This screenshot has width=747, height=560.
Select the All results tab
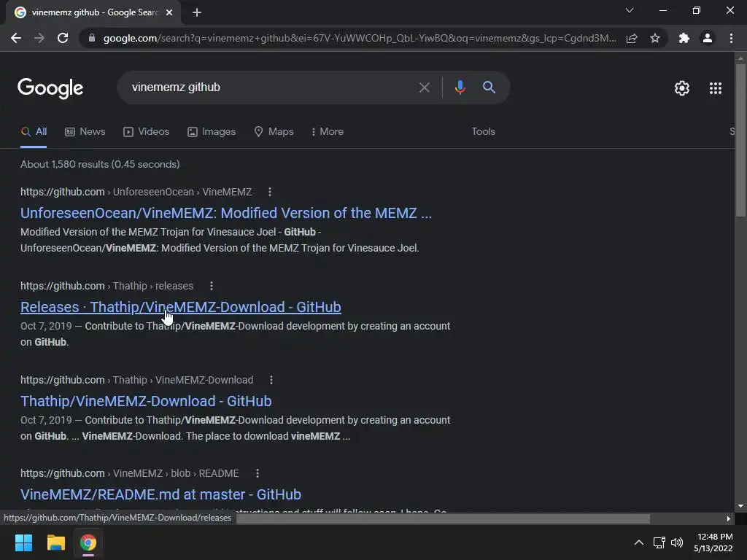click(x=34, y=132)
